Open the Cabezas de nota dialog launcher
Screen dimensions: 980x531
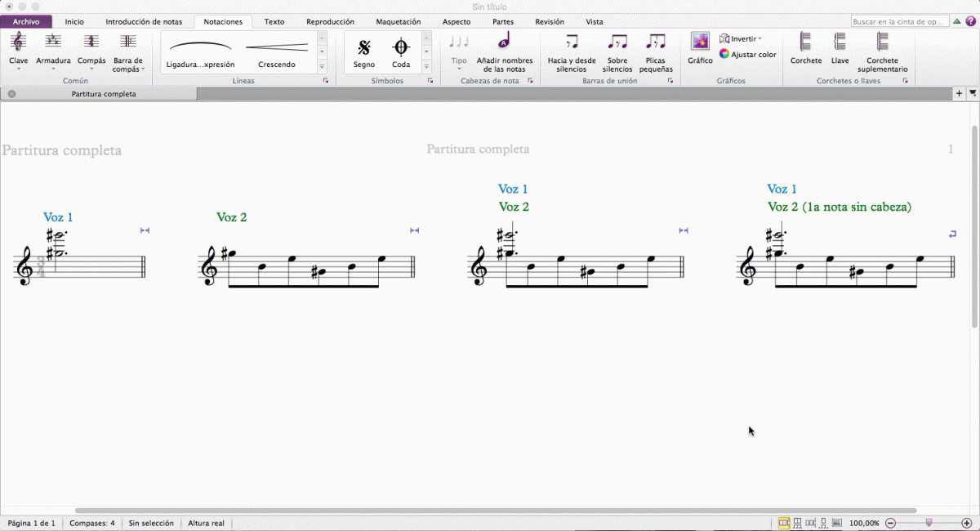click(x=530, y=81)
